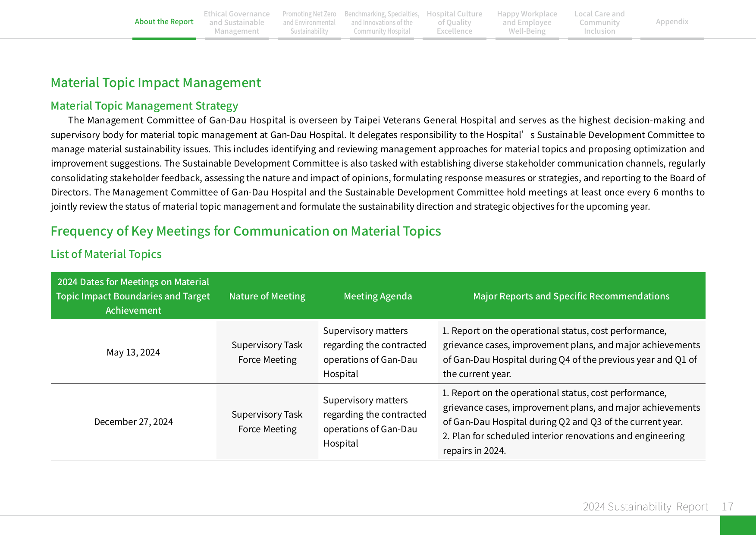Click Supervisory Task Force Meeting in May row

point(267,352)
